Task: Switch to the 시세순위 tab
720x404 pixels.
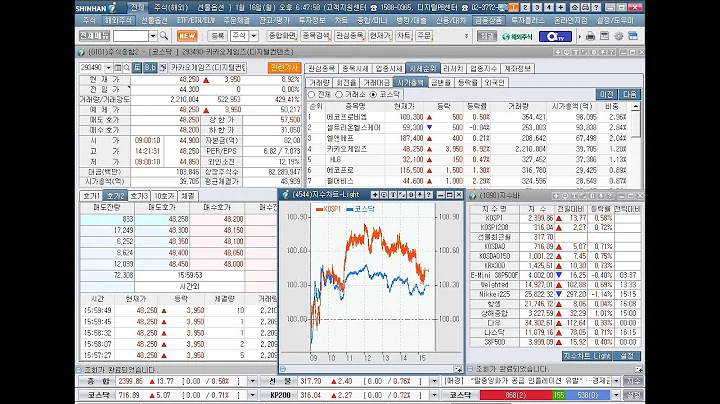Action: click(x=422, y=68)
